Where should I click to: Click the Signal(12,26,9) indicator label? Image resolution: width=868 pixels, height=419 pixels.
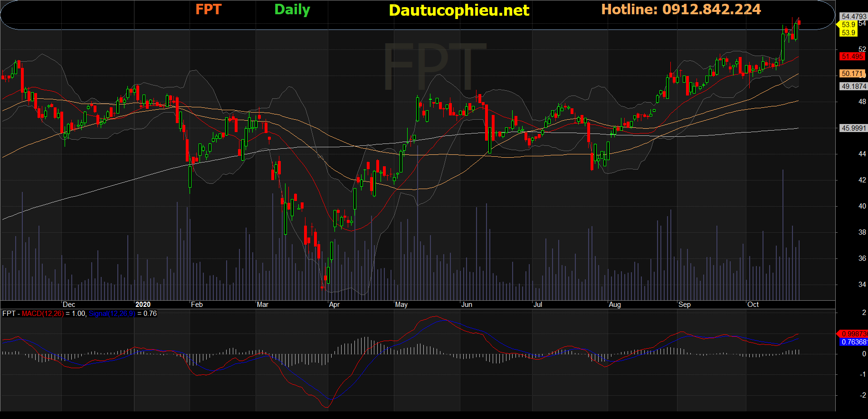click(x=112, y=314)
